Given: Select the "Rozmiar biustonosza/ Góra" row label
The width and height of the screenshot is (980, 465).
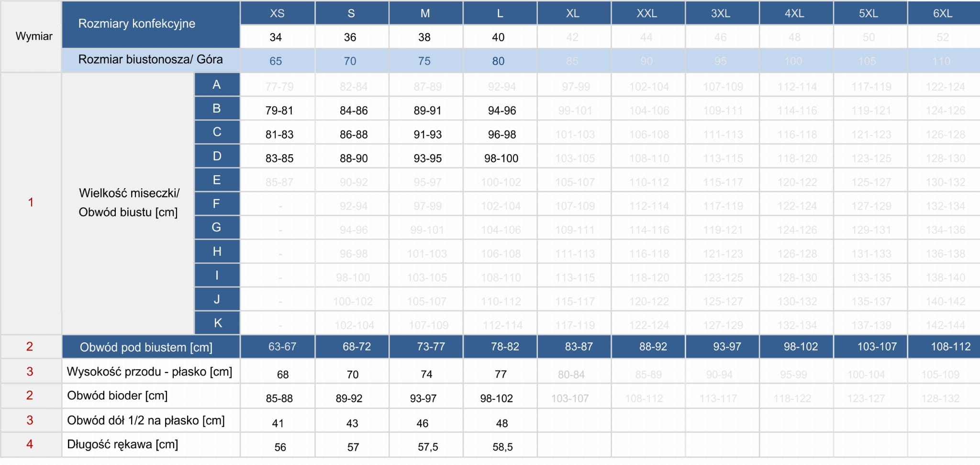Looking at the screenshot, I should pyautogui.click(x=150, y=60).
